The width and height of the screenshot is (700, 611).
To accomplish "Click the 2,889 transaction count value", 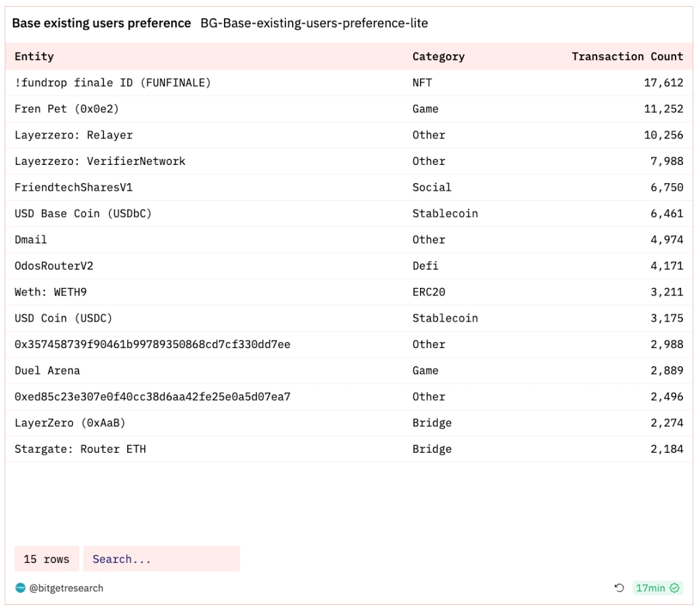I will click(x=667, y=370).
